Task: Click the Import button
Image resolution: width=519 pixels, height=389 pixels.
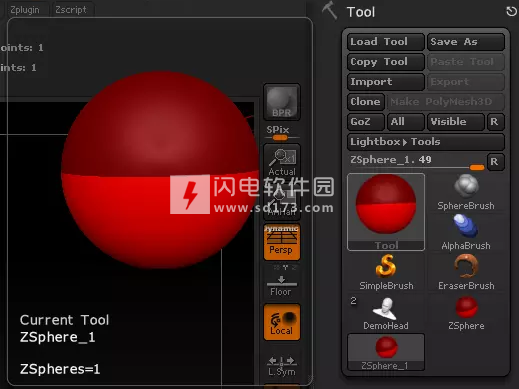Action: click(x=386, y=82)
